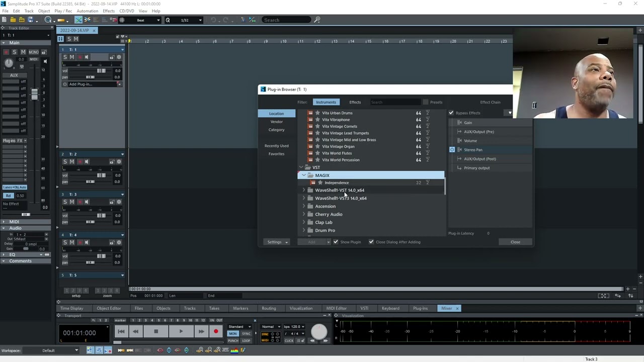Image resolution: width=644 pixels, height=362 pixels.
Task: Uncheck Close Dialog After Adding
Action: 371,242
